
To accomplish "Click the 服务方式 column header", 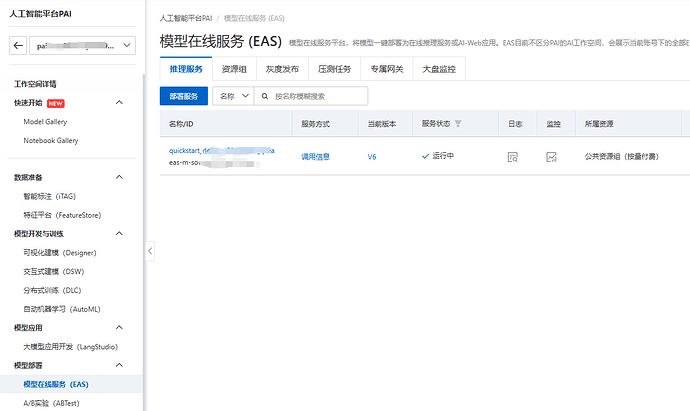I will pyautogui.click(x=316, y=124).
